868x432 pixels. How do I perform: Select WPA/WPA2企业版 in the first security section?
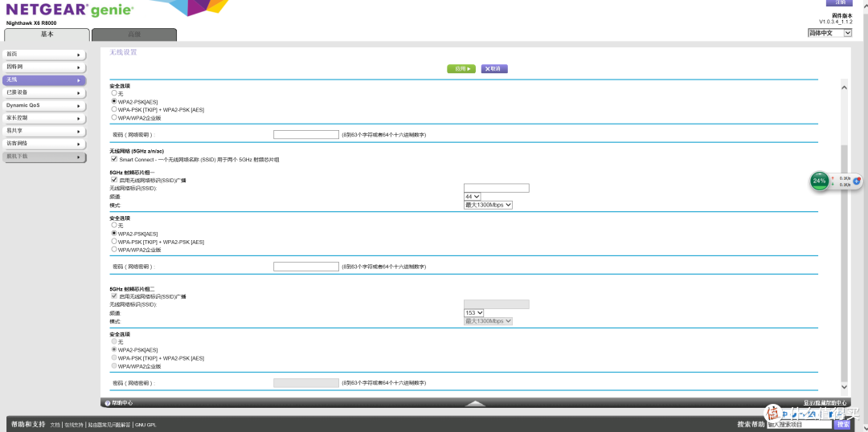click(114, 117)
